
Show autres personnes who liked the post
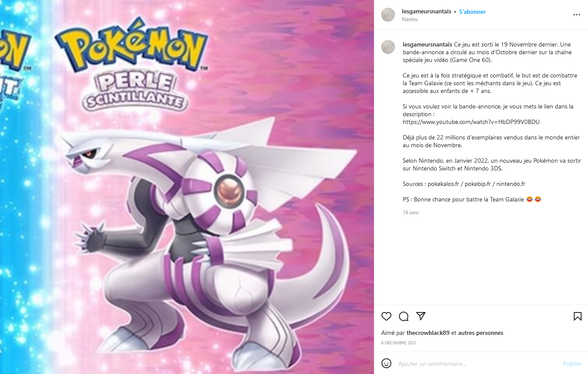tap(481, 333)
